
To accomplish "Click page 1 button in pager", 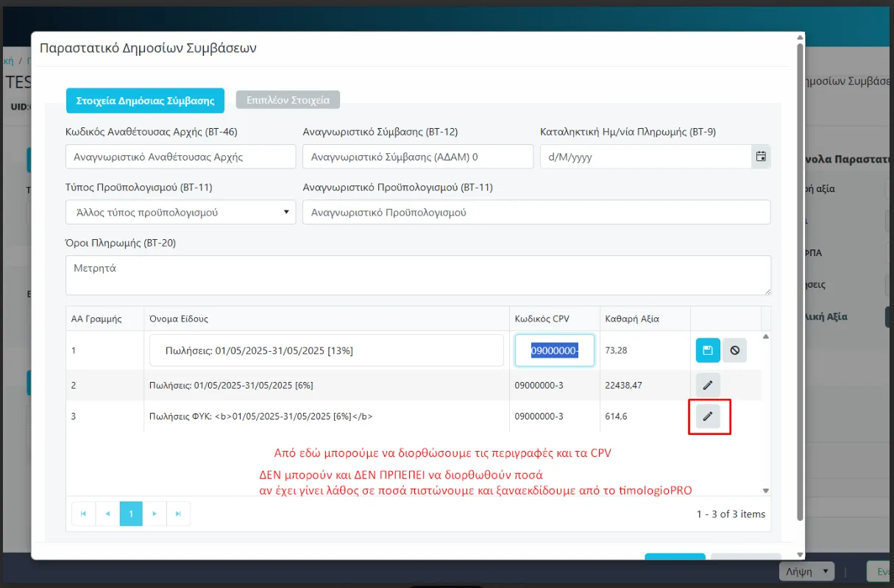I will (x=131, y=514).
